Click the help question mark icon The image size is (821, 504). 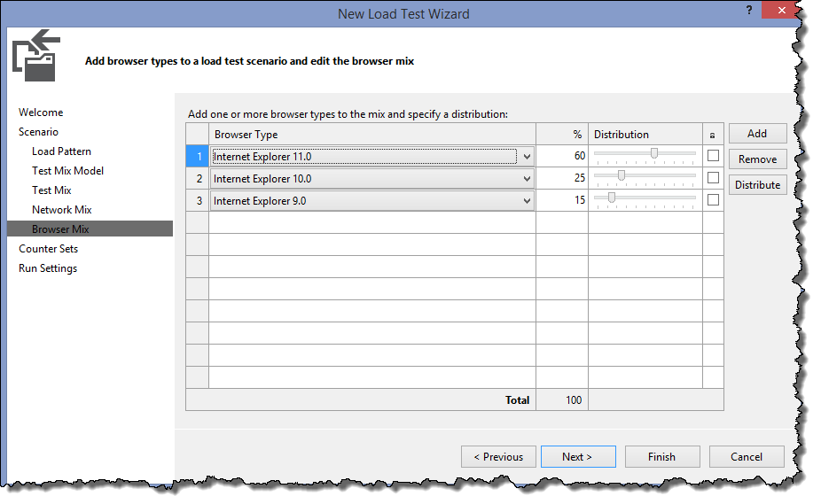(x=749, y=11)
